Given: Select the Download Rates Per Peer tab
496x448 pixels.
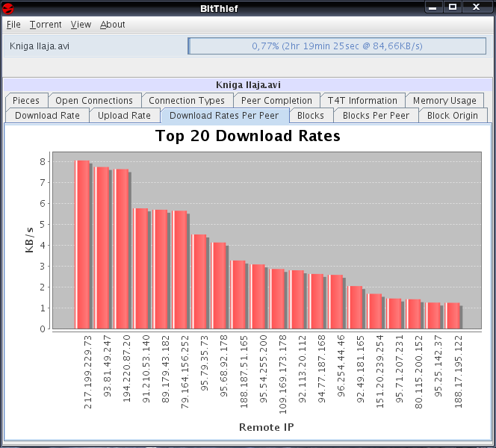Looking at the screenshot, I should [x=224, y=116].
